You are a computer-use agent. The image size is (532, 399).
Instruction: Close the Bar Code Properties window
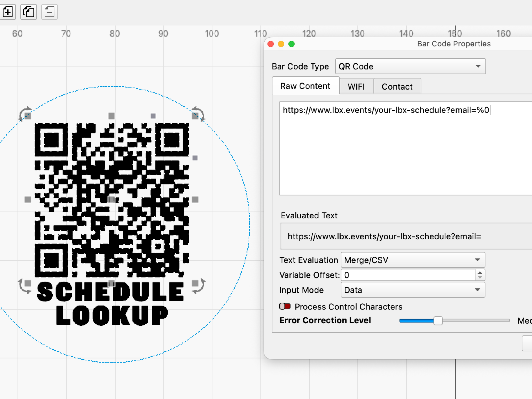point(271,44)
